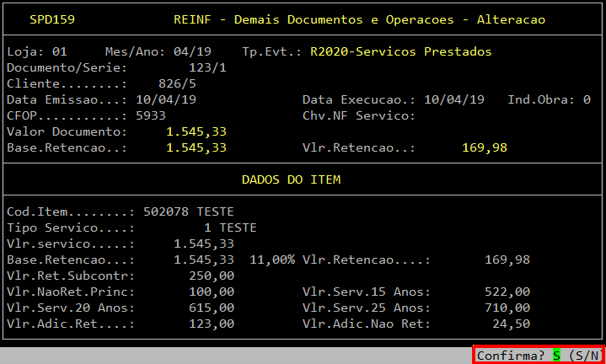Image resolution: width=606 pixels, height=364 pixels.
Task: Click the Data Emissao date 10/04/19
Action: pyautogui.click(x=166, y=99)
